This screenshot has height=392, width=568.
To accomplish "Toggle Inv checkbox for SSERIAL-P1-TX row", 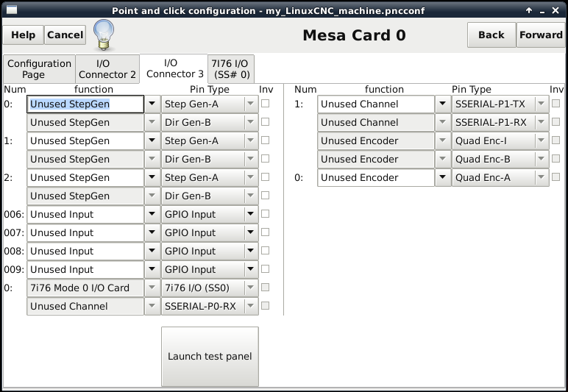I will (x=555, y=104).
